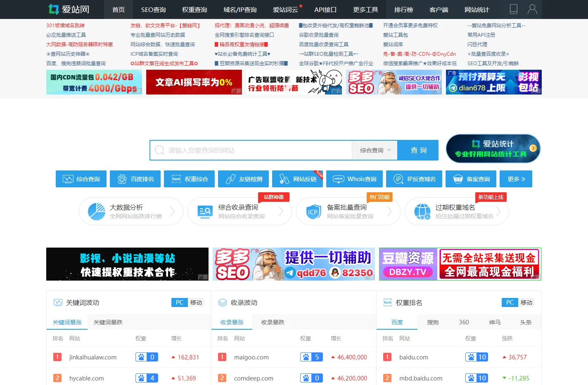Open 更多工具 navigation menu
The image size is (588, 385).
coord(365,9)
